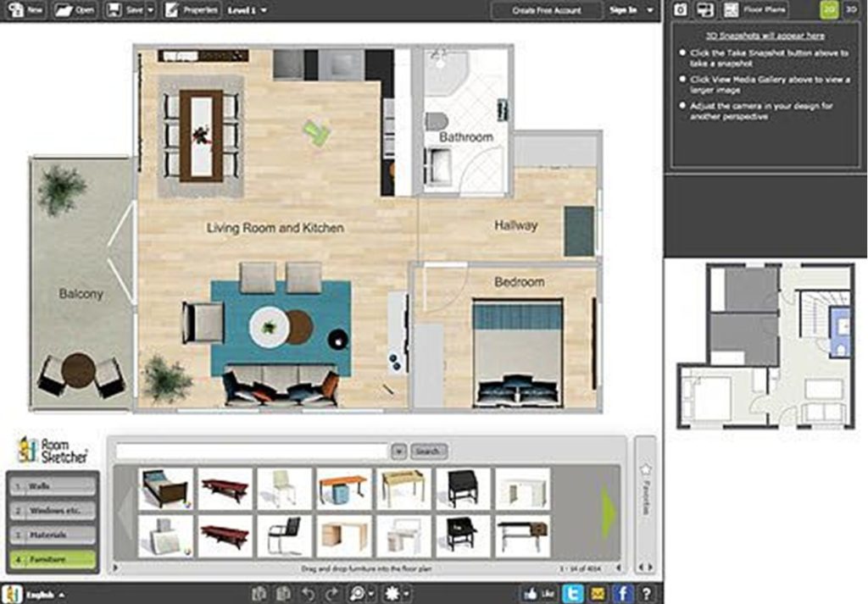Click the Materials panel option

pyautogui.click(x=51, y=534)
